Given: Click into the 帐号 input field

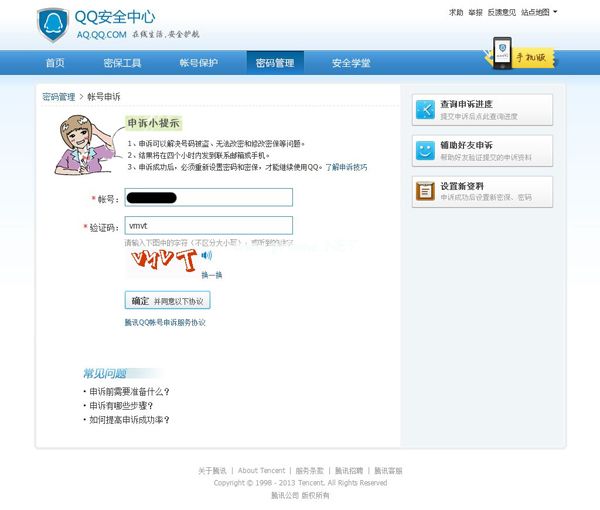Looking at the screenshot, I should click(x=208, y=197).
